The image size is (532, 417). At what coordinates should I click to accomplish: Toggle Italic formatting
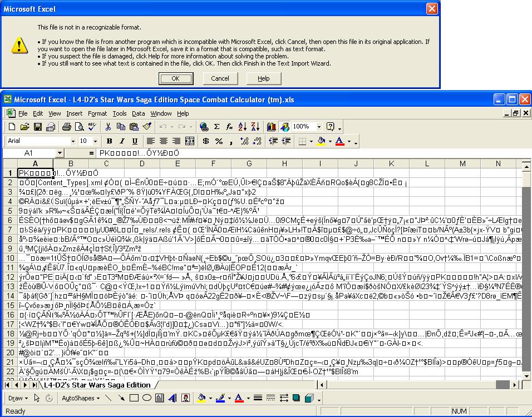pyautogui.click(x=122, y=141)
